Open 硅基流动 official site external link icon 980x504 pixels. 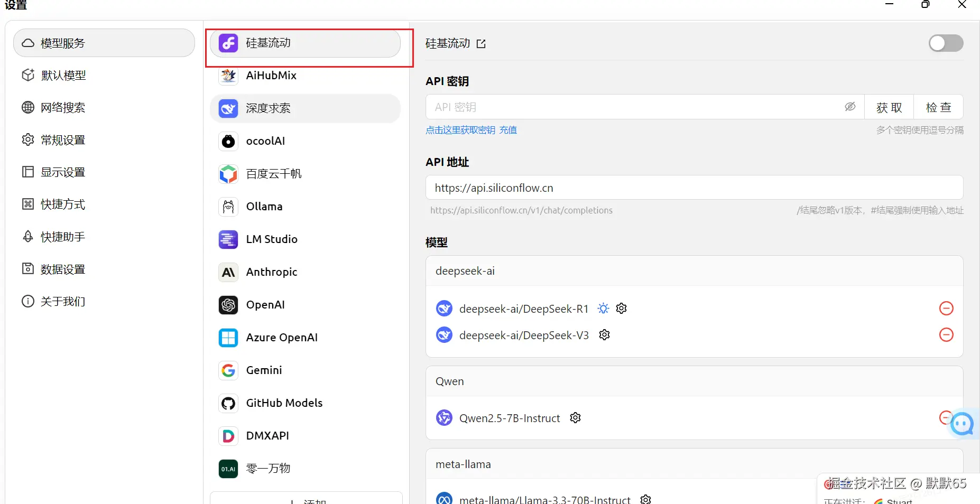point(481,44)
